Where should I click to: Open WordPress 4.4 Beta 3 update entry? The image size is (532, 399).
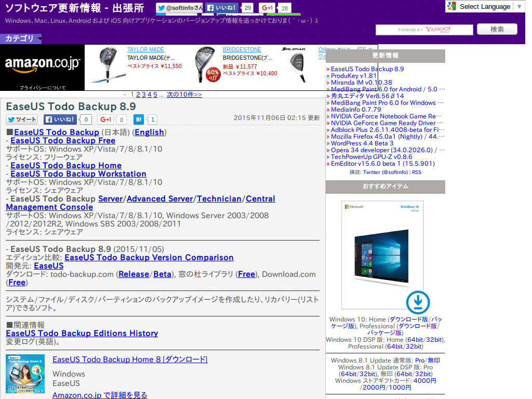pyautogui.click(x=362, y=143)
